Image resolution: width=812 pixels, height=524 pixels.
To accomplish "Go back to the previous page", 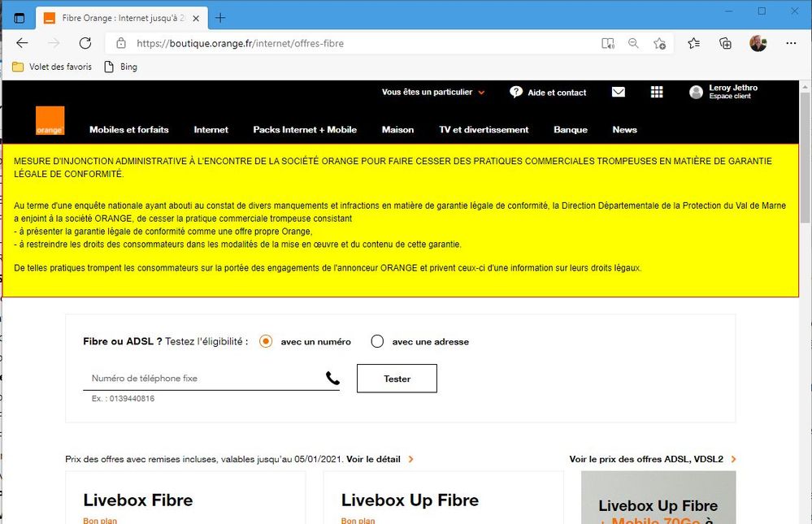I will [x=22, y=44].
